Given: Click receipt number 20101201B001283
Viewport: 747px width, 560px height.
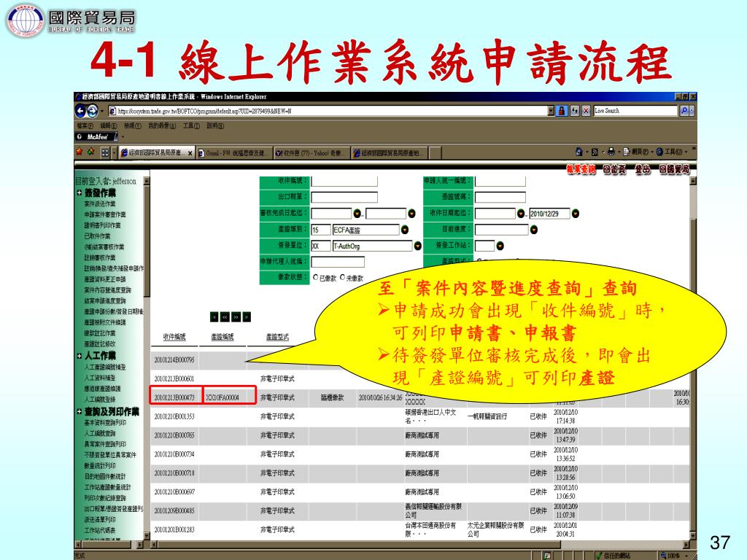Looking at the screenshot, I should (174, 529).
